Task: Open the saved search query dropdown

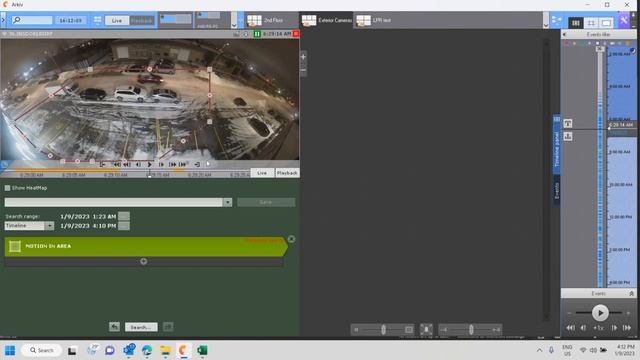Action: point(227,202)
